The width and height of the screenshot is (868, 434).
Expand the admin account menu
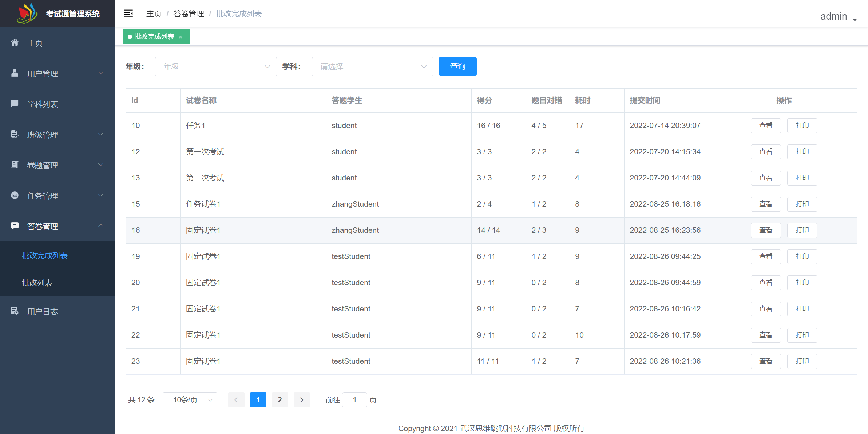837,16
